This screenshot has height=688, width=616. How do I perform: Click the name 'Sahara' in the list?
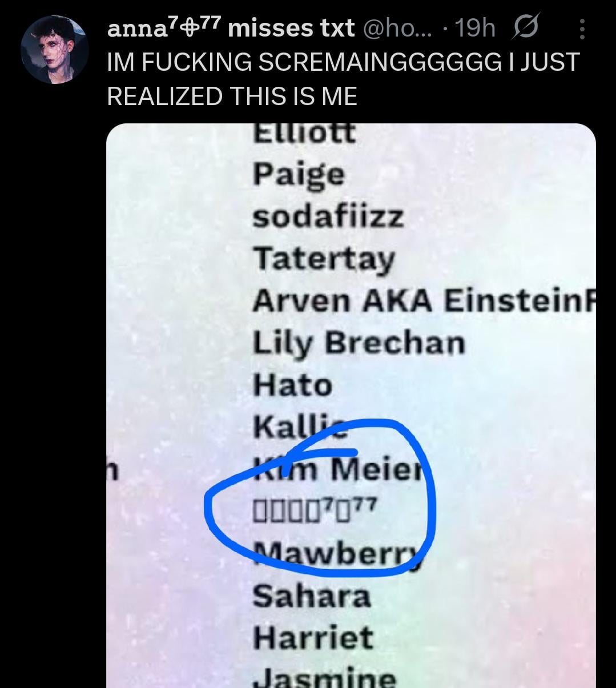[x=312, y=597]
